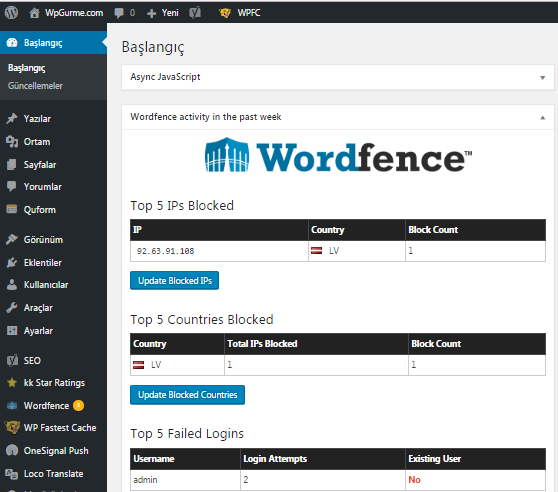Image resolution: width=558 pixels, height=492 pixels.
Task: Click blocked IP 92.63.91.108
Action: 165,251
